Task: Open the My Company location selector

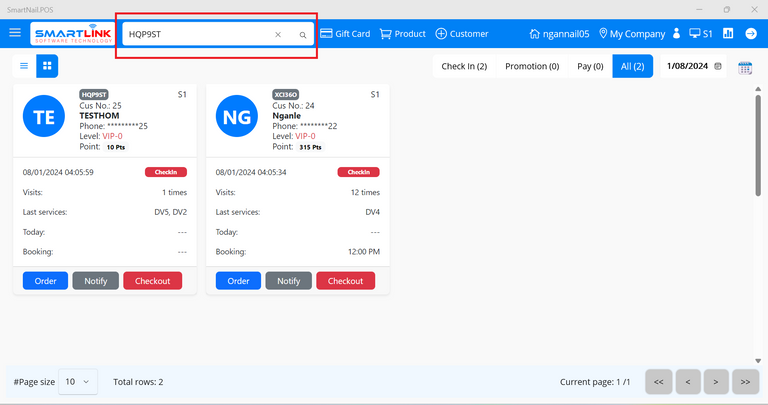Action: click(x=631, y=34)
